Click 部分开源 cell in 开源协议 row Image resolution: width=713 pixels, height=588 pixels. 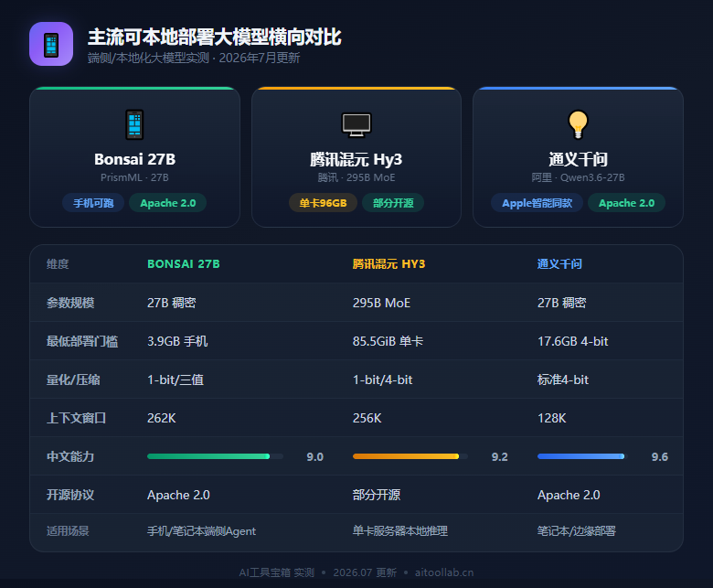tap(377, 495)
